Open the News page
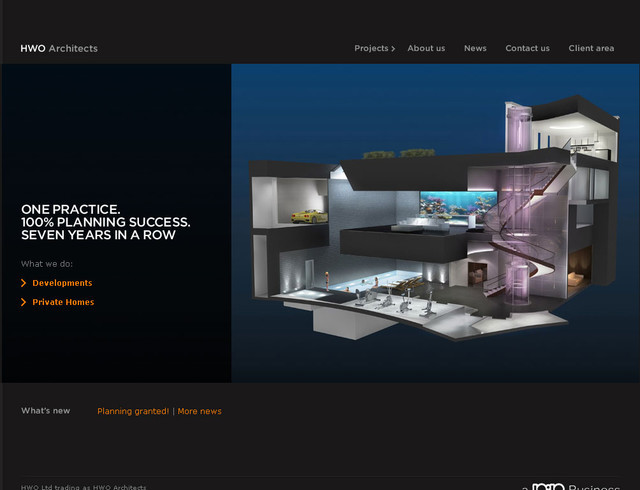 click(475, 48)
